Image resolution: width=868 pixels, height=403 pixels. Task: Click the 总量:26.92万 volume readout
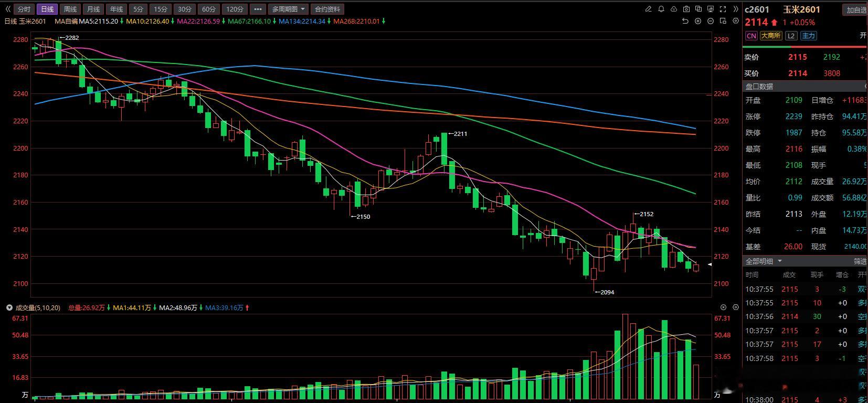tap(87, 307)
